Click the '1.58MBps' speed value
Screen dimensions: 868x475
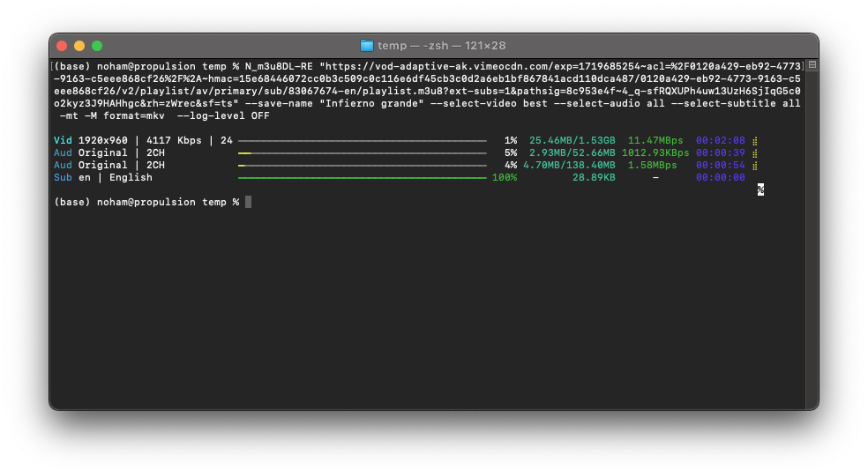pos(652,165)
